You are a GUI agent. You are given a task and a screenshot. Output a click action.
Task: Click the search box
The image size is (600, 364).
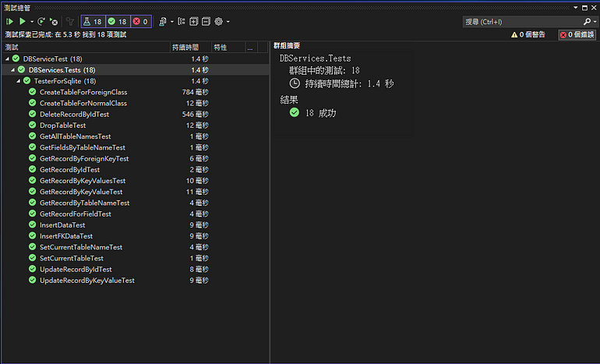[522, 22]
